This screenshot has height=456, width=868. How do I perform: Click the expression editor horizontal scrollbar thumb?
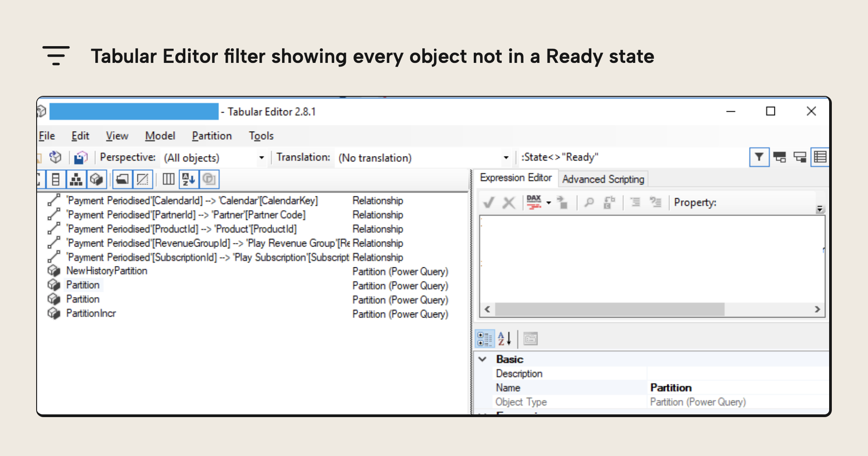pyautogui.click(x=610, y=309)
